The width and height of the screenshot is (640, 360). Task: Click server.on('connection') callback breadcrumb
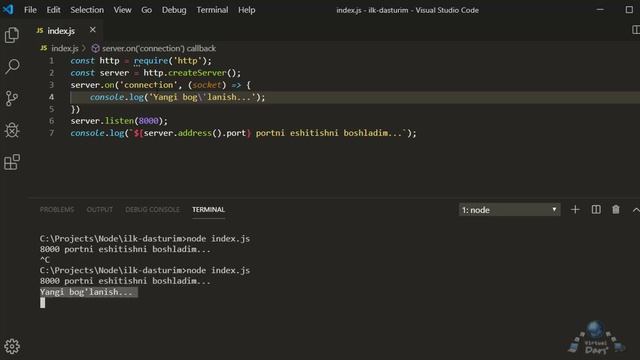click(159, 48)
